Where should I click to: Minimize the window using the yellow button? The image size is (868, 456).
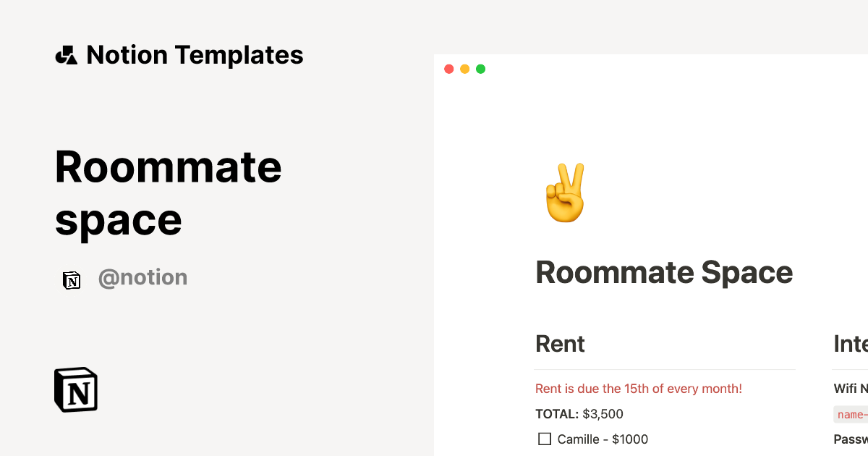click(464, 69)
